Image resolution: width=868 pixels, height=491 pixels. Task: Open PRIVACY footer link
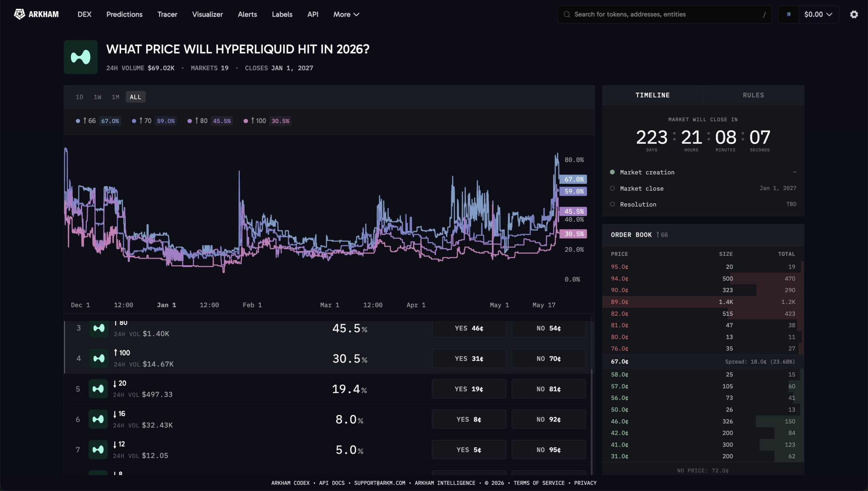coord(585,483)
